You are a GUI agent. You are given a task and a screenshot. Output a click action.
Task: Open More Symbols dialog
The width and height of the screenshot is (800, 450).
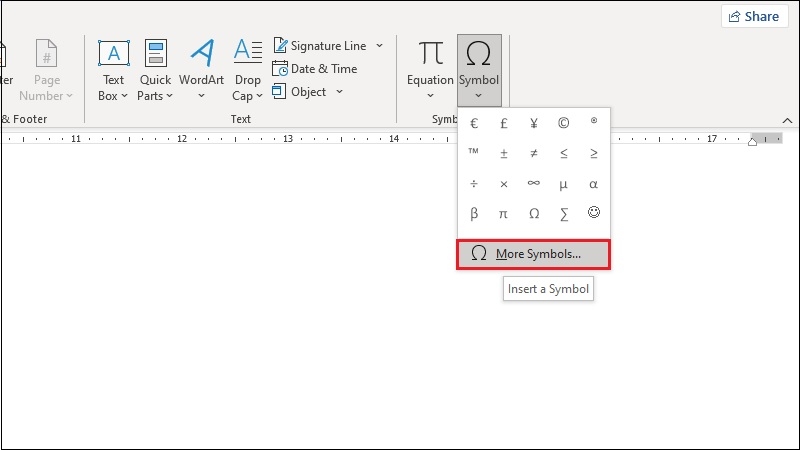[533, 254]
